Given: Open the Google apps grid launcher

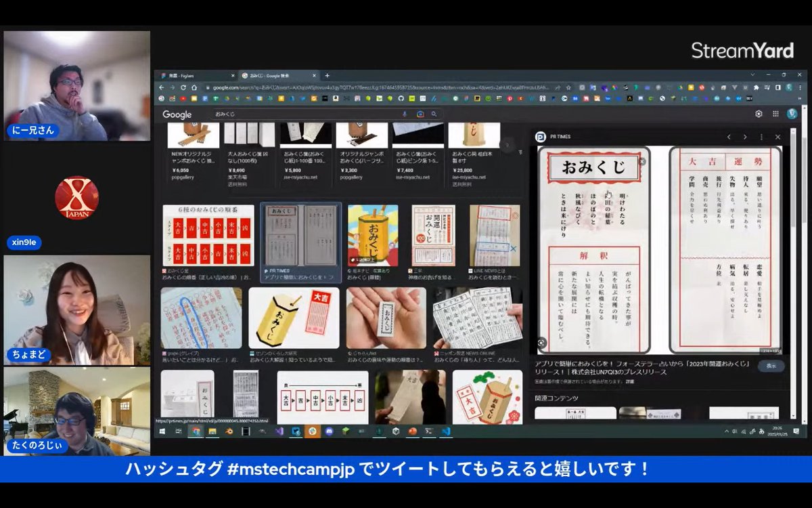Looking at the screenshot, I should tap(775, 113).
